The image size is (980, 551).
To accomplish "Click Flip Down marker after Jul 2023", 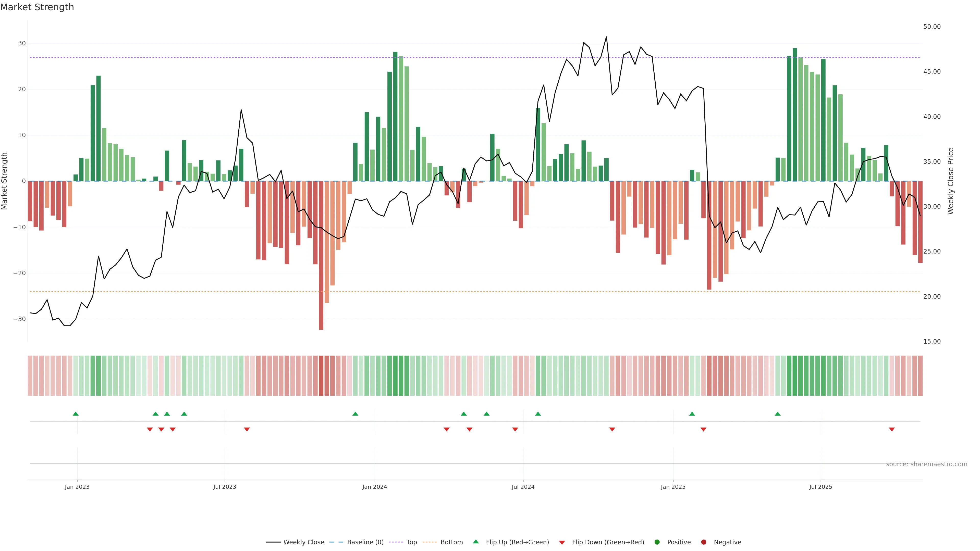I will [247, 429].
